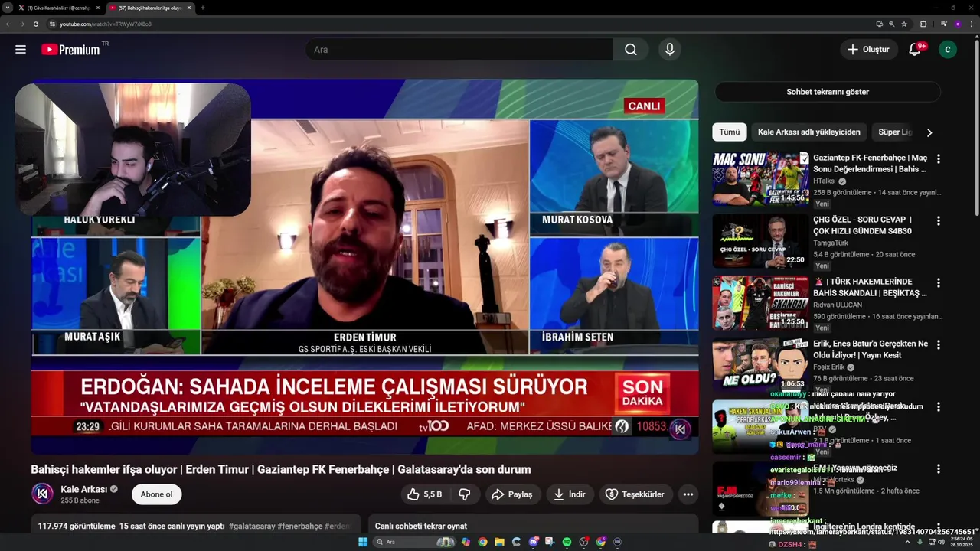Open the YouTube hamburger guide menu
This screenshot has width=980, height=551.
pos(21,50)
